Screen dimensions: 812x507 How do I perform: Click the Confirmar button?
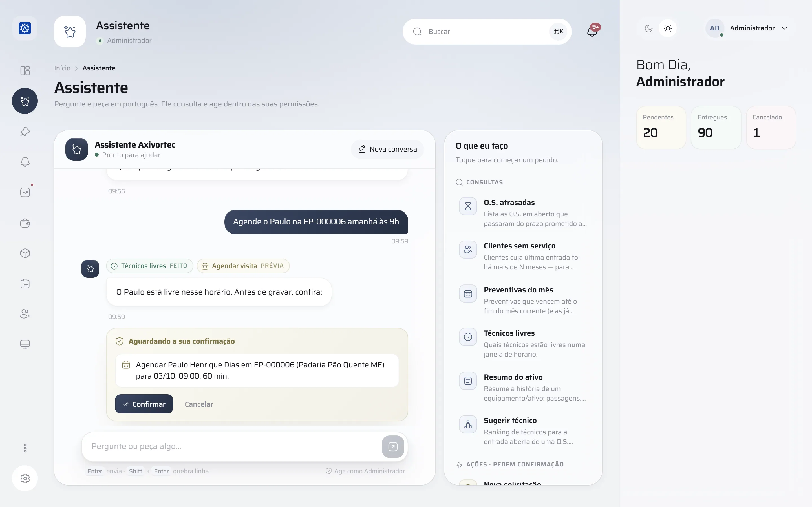tap(144, 404)
